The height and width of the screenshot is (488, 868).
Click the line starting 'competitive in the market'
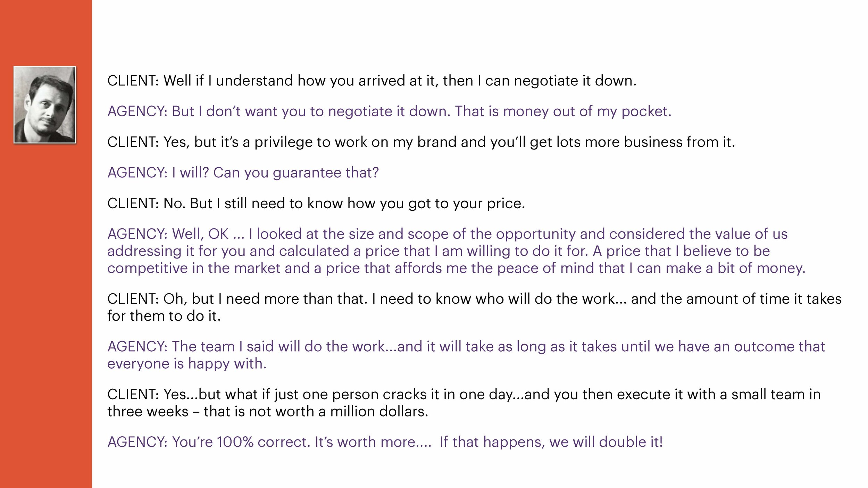pyautogui.click(x=457, y=268)
